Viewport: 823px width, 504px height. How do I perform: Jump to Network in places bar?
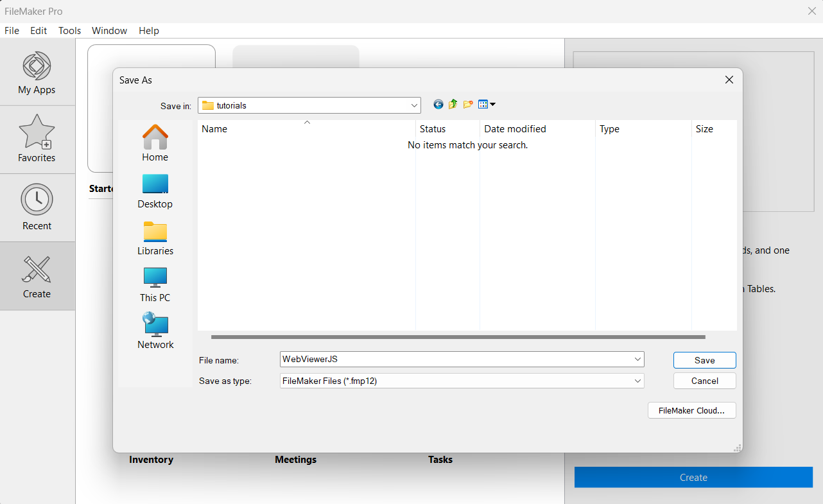point(155,331)
